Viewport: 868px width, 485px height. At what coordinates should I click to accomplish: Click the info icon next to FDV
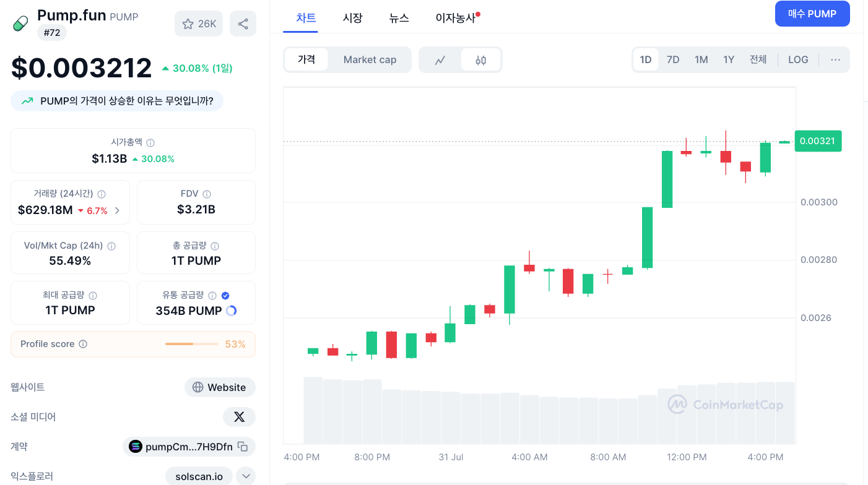tap(207, 194)
